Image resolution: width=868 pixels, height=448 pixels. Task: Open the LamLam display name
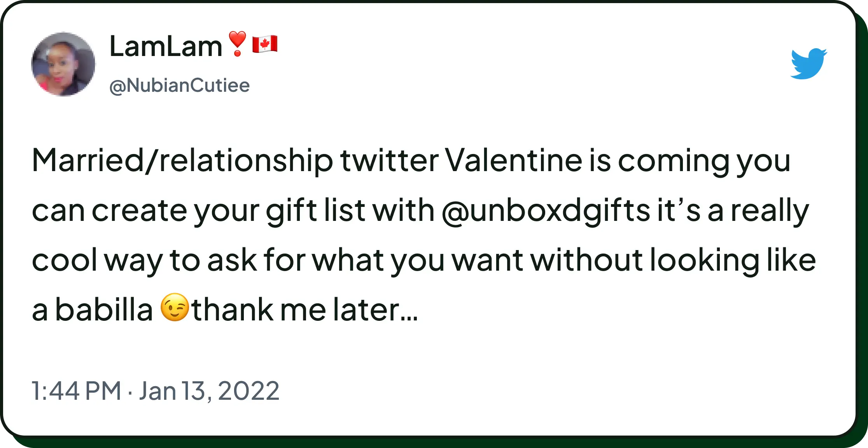click(x=166, y=46)
